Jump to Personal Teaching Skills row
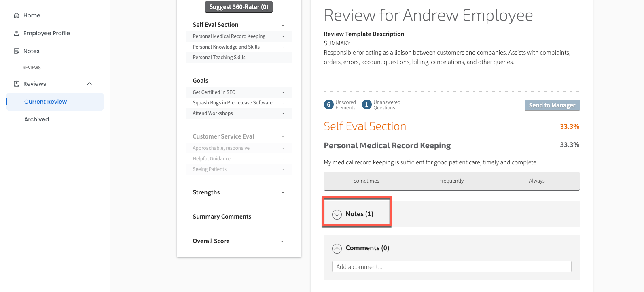Image resolution: width=644 pixels, height=292 pixels. pos(239,58)
